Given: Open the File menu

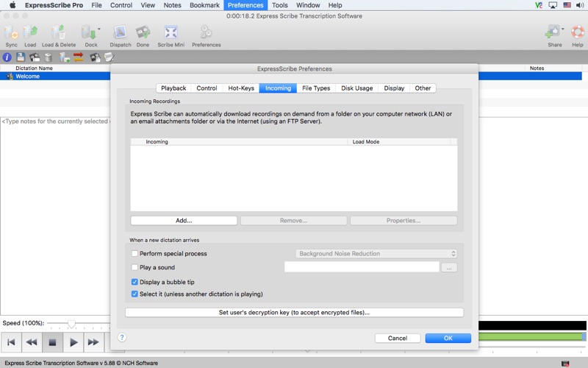Looking at the screenshot, I should click(96, 5).
